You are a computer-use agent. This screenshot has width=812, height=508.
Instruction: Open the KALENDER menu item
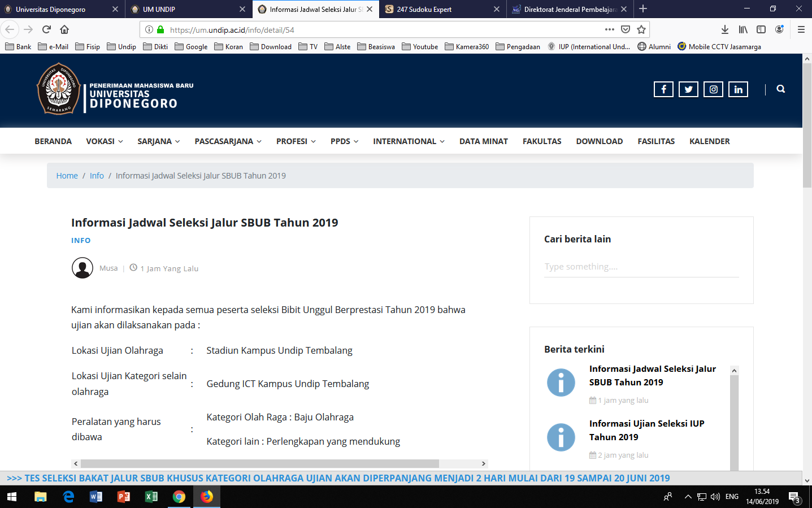709,141
